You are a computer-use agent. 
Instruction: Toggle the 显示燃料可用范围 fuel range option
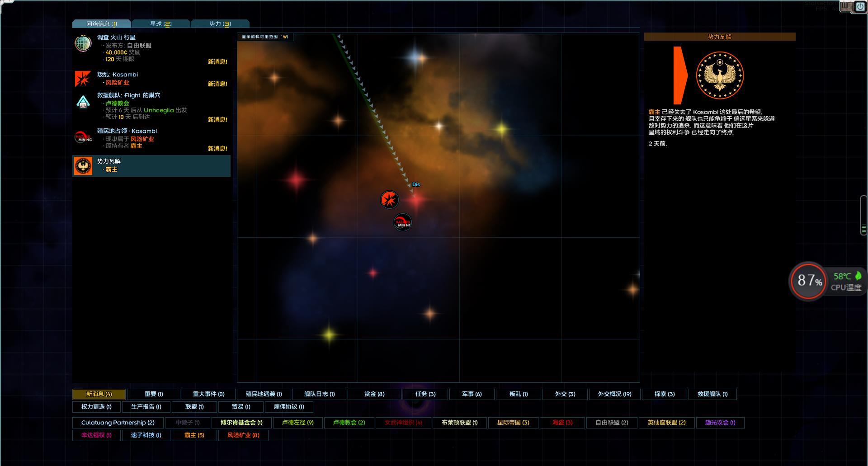265,37
